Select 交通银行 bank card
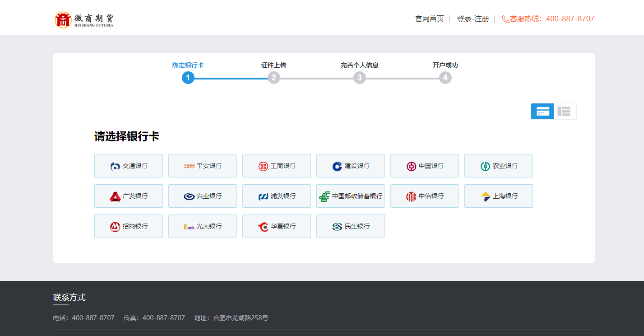 [129, 166]
